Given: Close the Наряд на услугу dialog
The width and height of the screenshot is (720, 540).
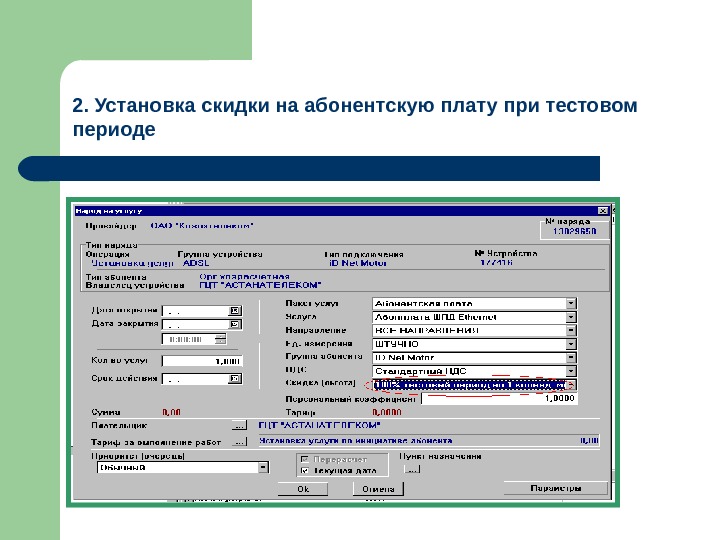Looking at the screenshot, I should point(603,211).
